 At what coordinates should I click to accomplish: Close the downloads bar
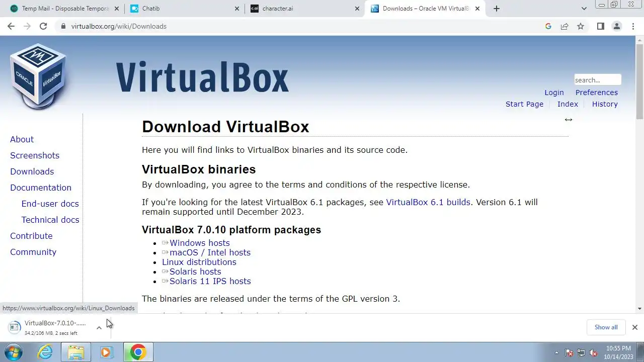[635, 327]
